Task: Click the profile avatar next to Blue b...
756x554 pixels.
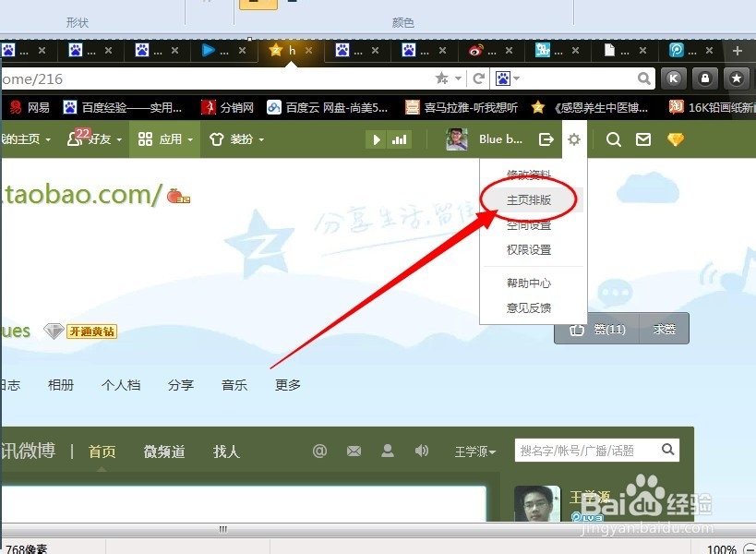Action: pos(457,139)
